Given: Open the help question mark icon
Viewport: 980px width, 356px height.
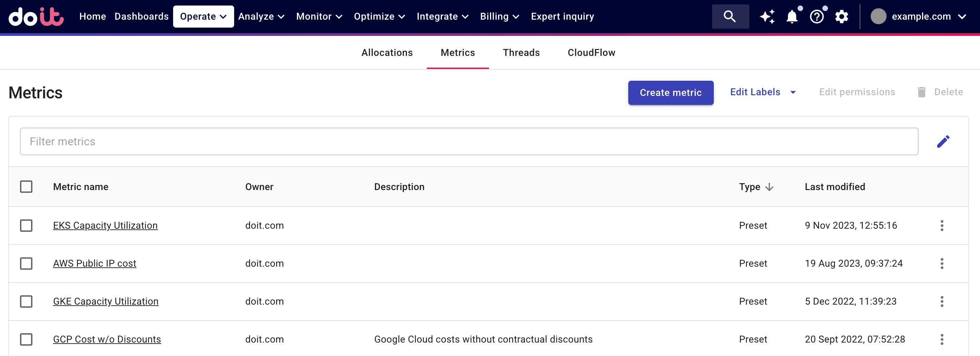Looking at the screenshot, I should pos(817,17).
